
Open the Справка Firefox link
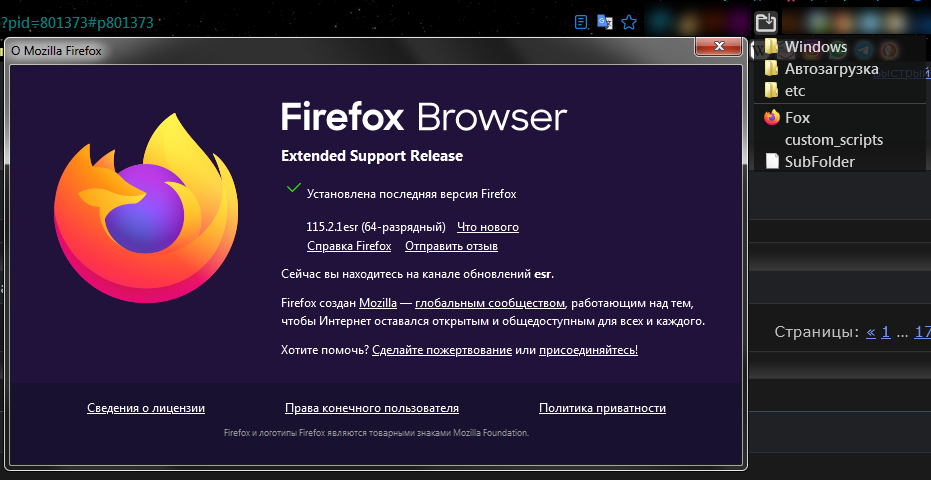[349, 246]
